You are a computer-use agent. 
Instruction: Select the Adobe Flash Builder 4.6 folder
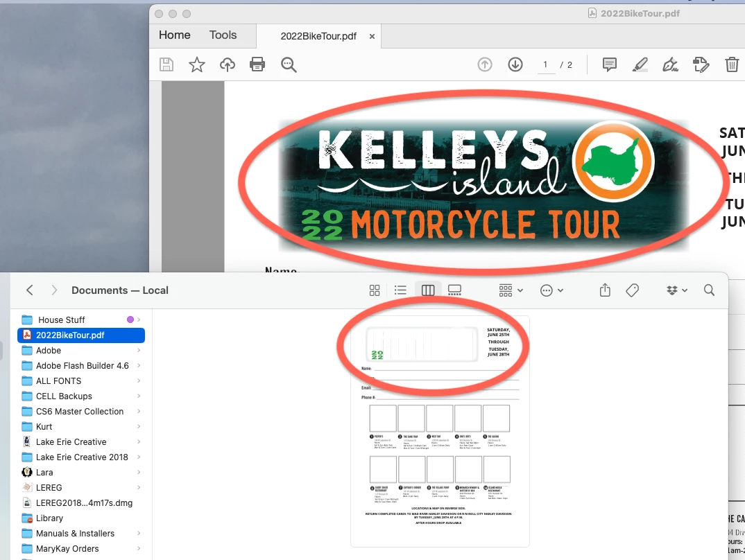click(82, 365)
